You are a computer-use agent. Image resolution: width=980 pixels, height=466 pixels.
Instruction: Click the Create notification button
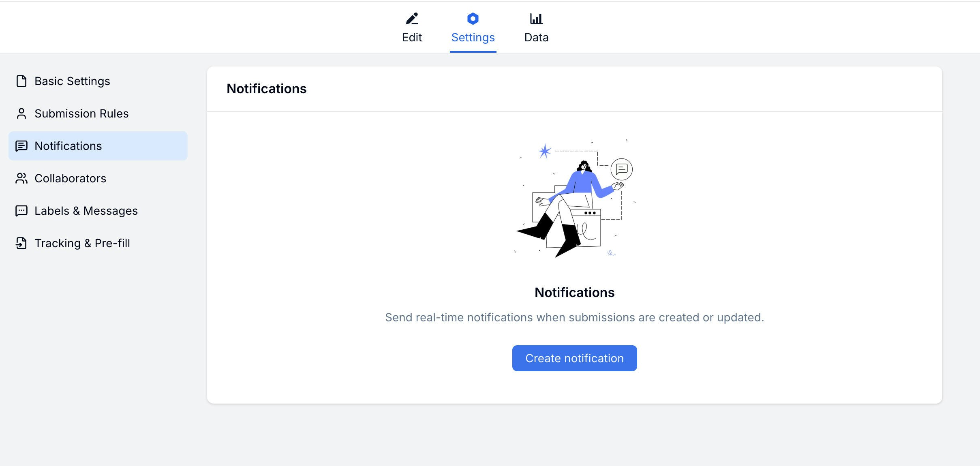pos(574,358)
